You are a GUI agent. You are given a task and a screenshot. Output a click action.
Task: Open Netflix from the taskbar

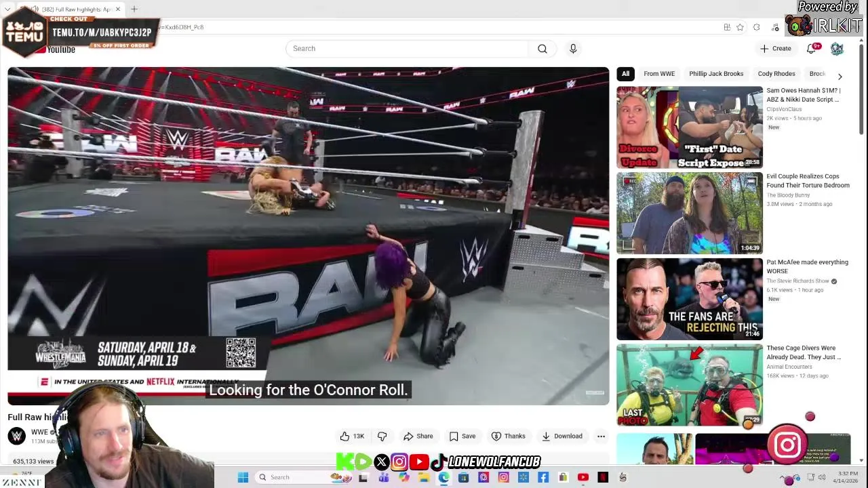(x=603, y=477)
